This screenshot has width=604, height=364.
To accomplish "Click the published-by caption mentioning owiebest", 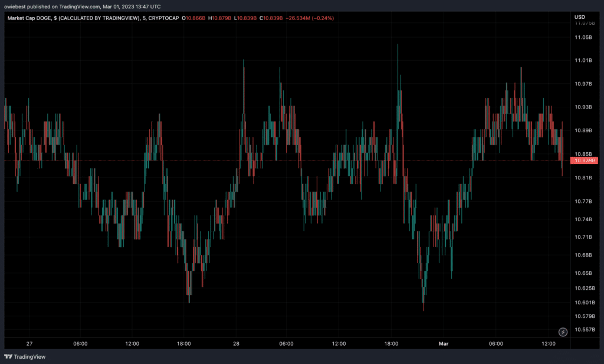I will (83, 6).
